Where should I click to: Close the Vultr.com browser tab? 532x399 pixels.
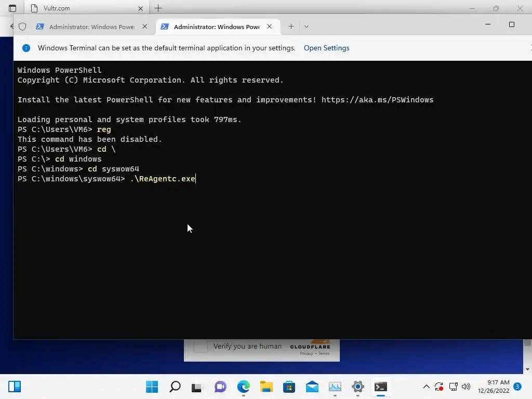coord(140,8)
